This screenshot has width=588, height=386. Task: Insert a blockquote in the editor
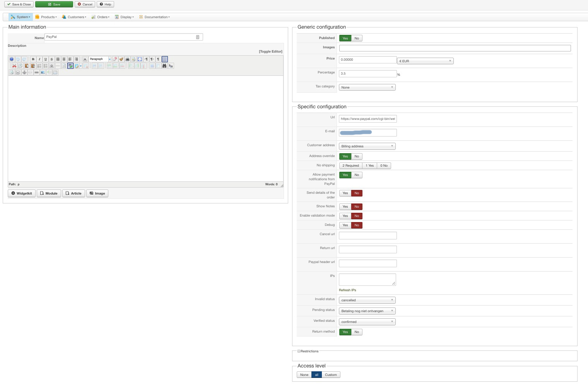[x=85, y=59]
